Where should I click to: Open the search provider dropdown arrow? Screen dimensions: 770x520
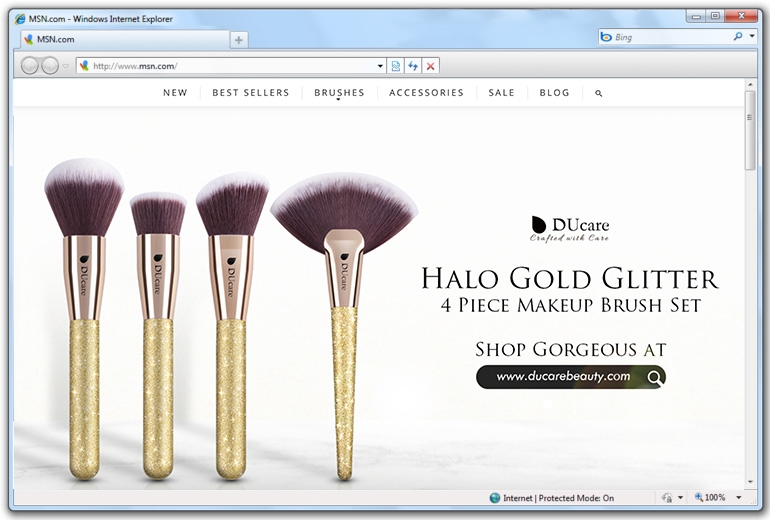click(752, 36)
